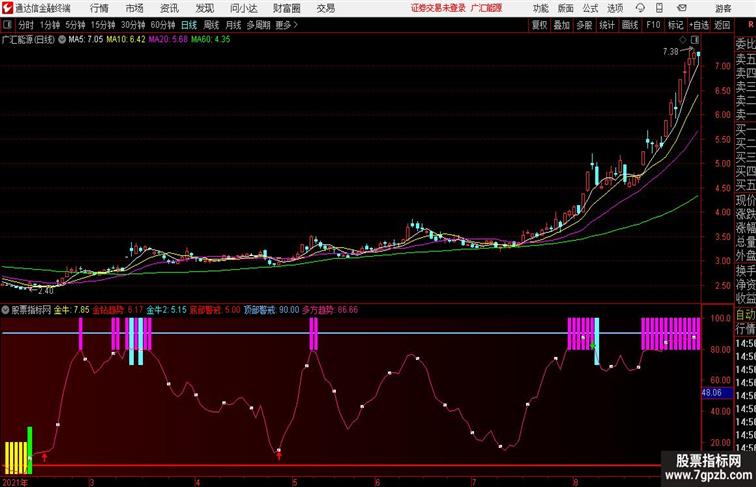Toggle the left sidebar panel icon
Image resolution: width=756 pixels, height=487 pixels.
point(7,25)
